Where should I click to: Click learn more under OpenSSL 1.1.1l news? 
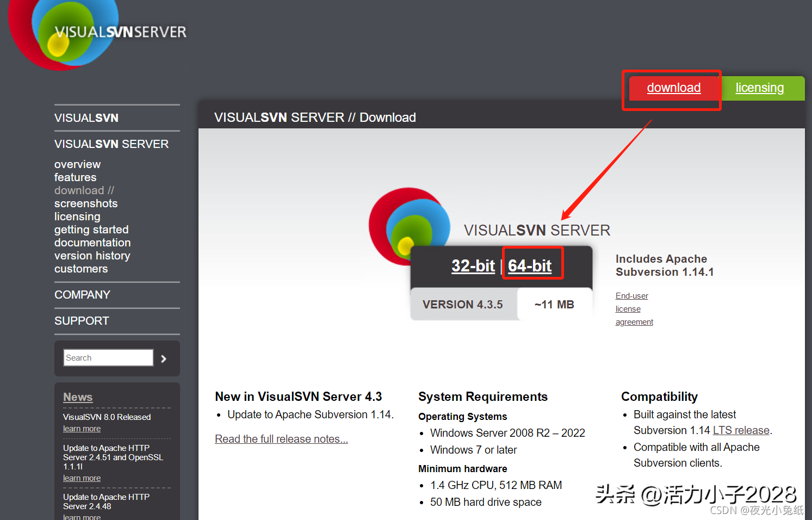[x=82, y=478]
